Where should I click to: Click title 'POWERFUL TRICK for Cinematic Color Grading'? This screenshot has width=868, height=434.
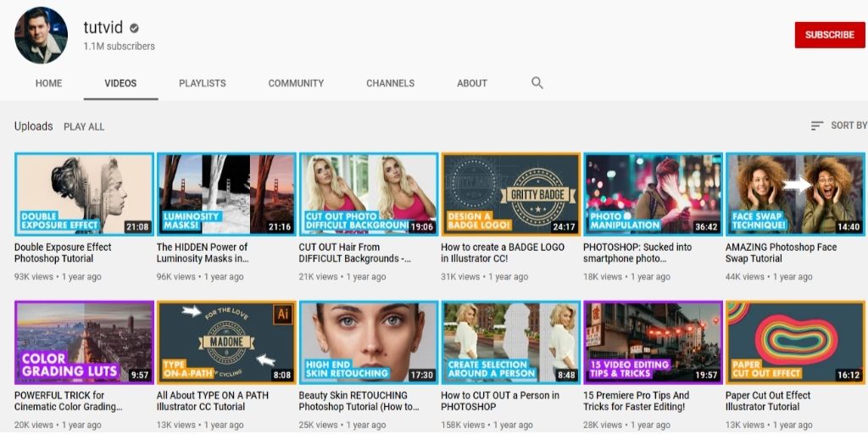tap(68, 401)
